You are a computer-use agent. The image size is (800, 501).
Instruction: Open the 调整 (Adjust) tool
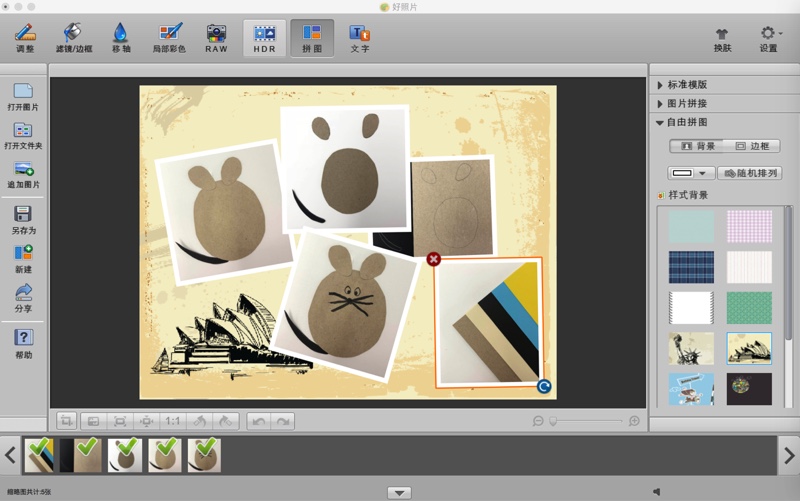pyautogui.click(x=24, y=38)
